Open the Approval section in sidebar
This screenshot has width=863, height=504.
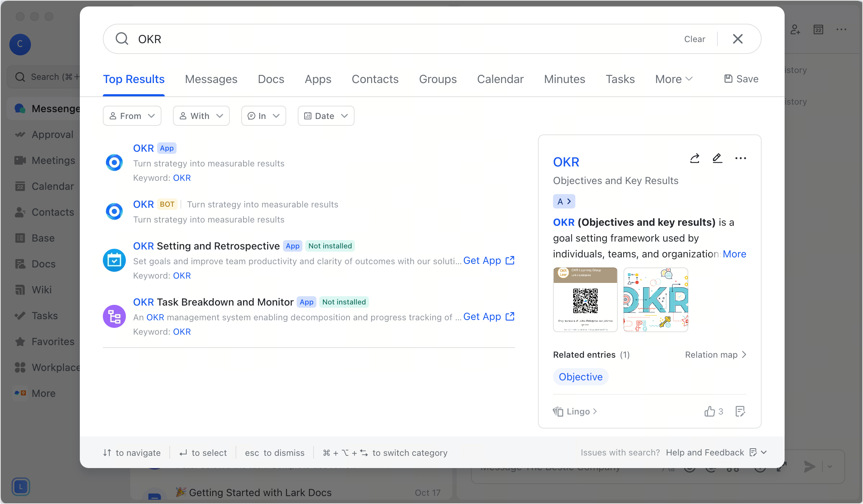click(x=52, y=134)
